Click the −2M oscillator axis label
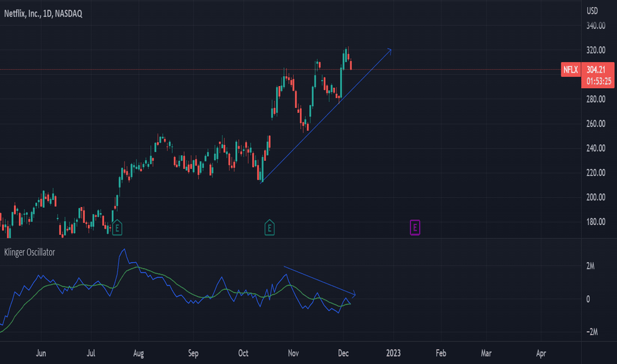 pos(593,332)
